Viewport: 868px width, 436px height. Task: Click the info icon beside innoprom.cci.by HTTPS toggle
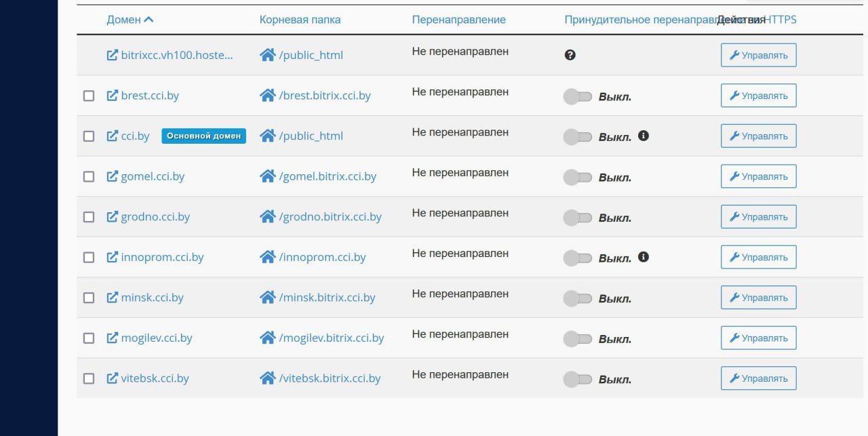[644, 257]
